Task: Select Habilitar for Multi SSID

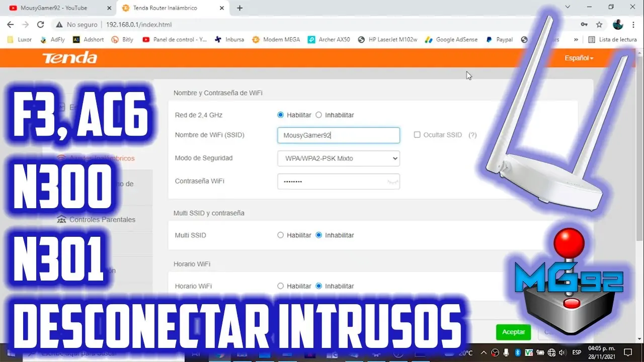Action: tap(281, 235)
